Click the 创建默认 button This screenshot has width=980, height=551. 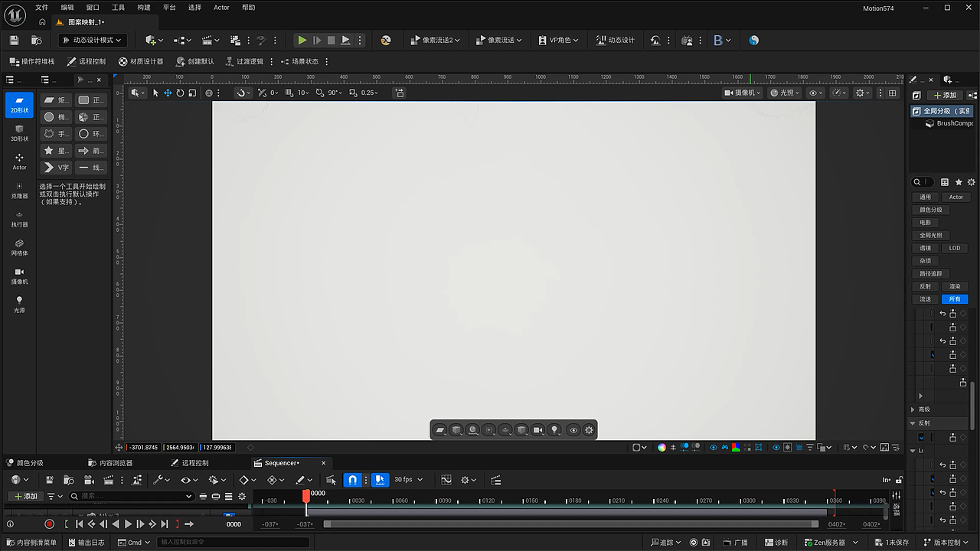click(x=194, y=61)
